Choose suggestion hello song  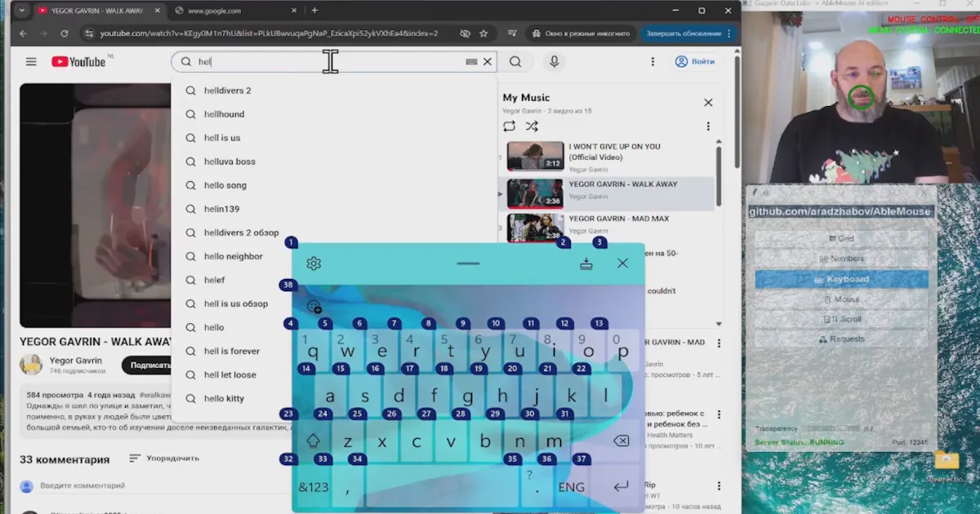335,185
